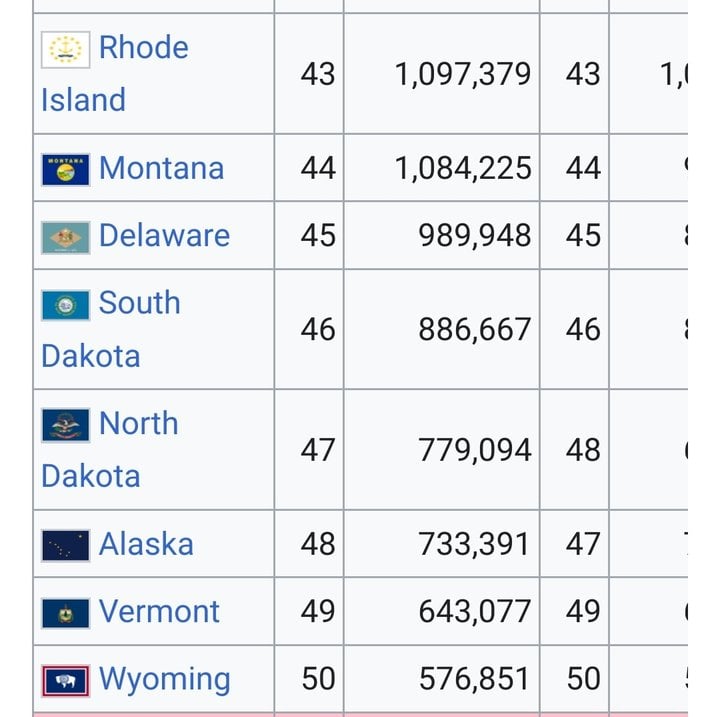Open the Vermont link
This screenshot has width=720, height=717.
159,612
